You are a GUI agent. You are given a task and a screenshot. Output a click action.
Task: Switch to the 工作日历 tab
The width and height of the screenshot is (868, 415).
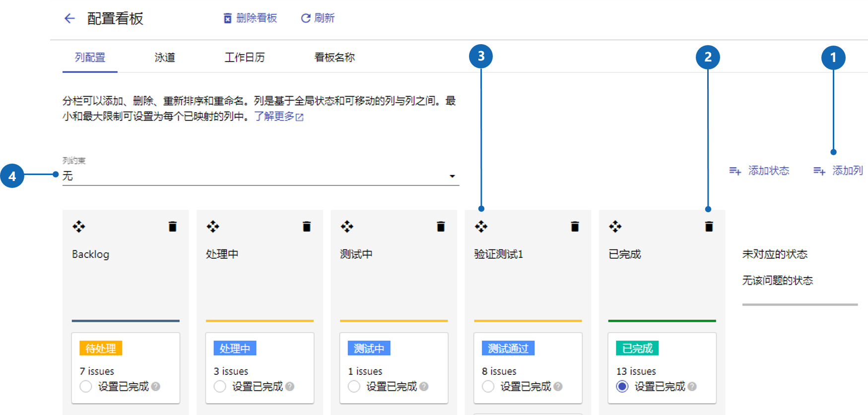point(245,58)
